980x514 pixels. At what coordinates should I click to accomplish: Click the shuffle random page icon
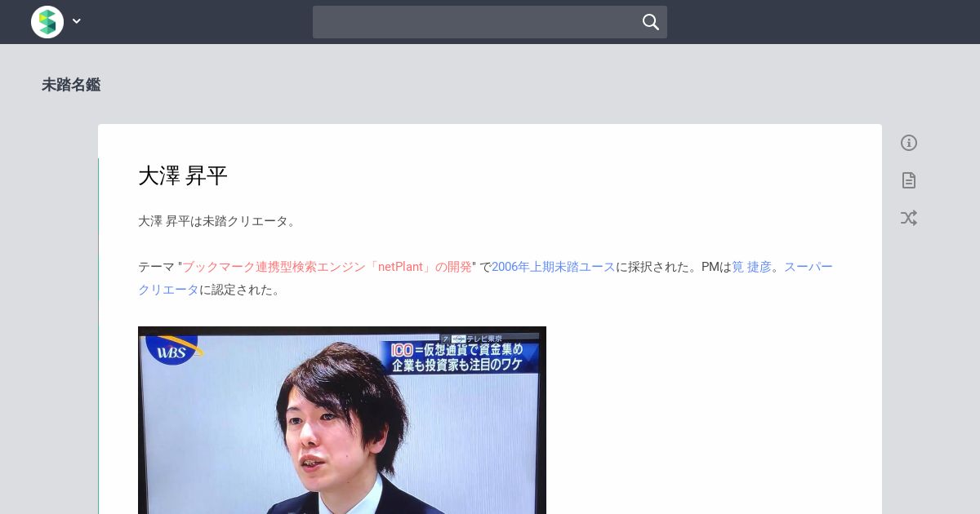click(909, 218)
